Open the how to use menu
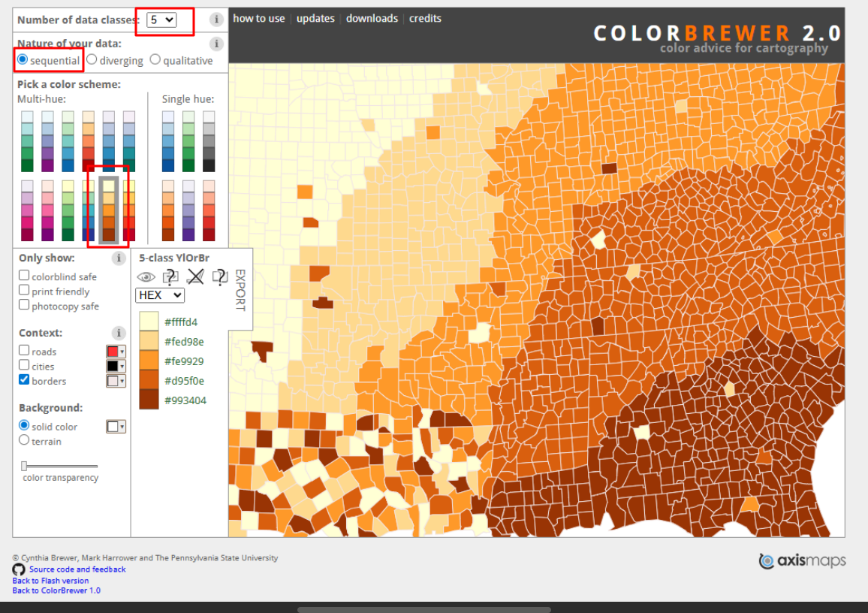This screenshot has height=613, width=868. [258, 18]
